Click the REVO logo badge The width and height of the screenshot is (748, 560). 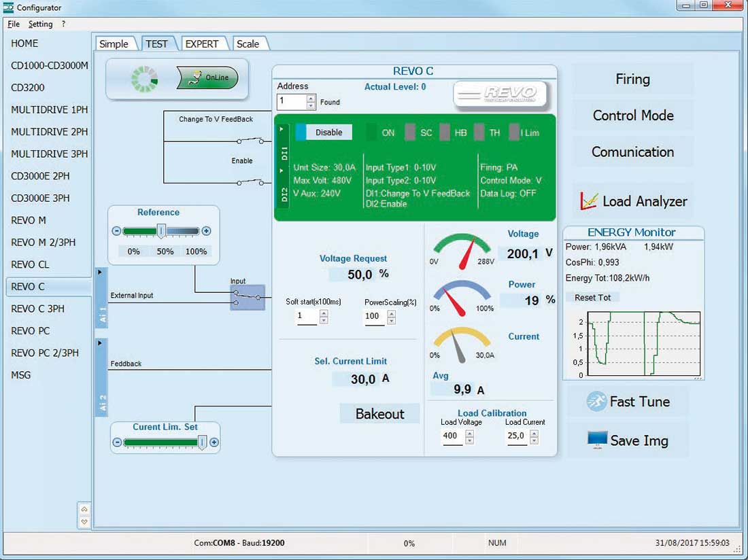coord(500,93)
